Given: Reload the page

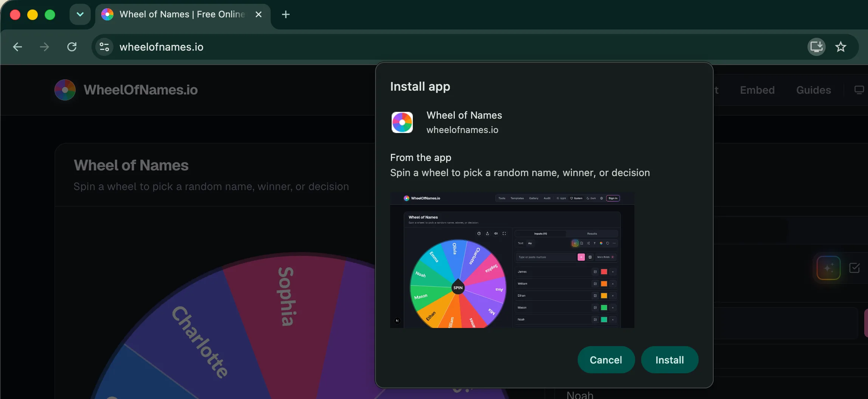Looking at the screenshot, I should [x=72, y=47].
